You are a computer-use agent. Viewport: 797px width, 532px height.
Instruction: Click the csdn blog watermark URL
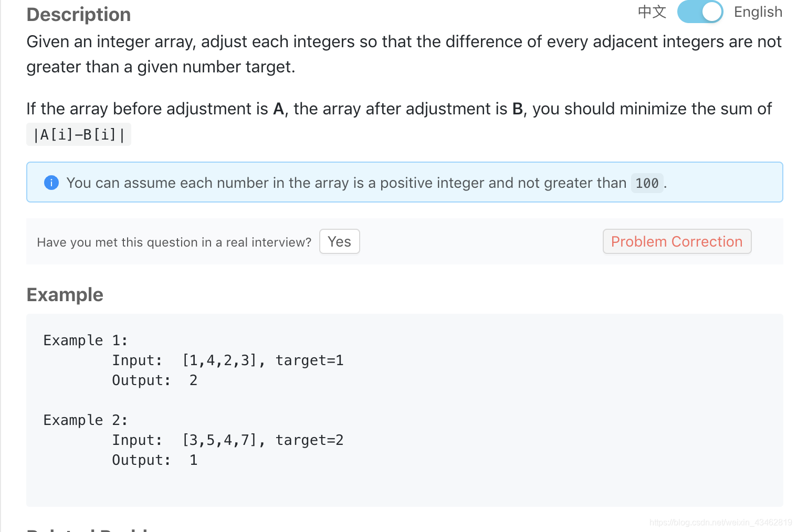tap(720, 523)
